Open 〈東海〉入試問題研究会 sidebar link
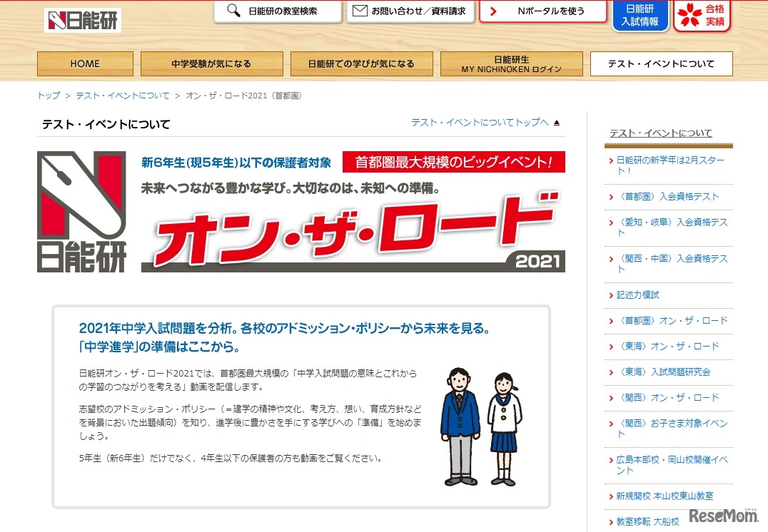This screenshot has height=532, width=768. coord(663,372)
